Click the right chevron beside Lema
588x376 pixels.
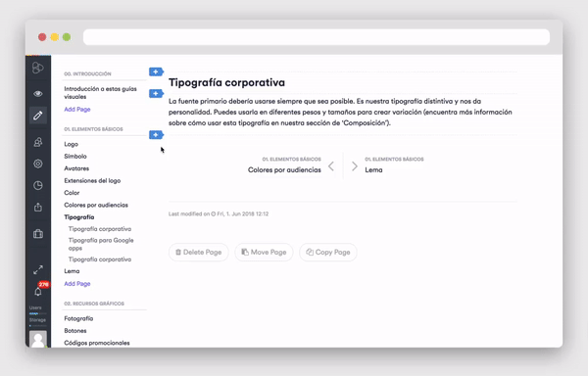(x=355, y=165)
